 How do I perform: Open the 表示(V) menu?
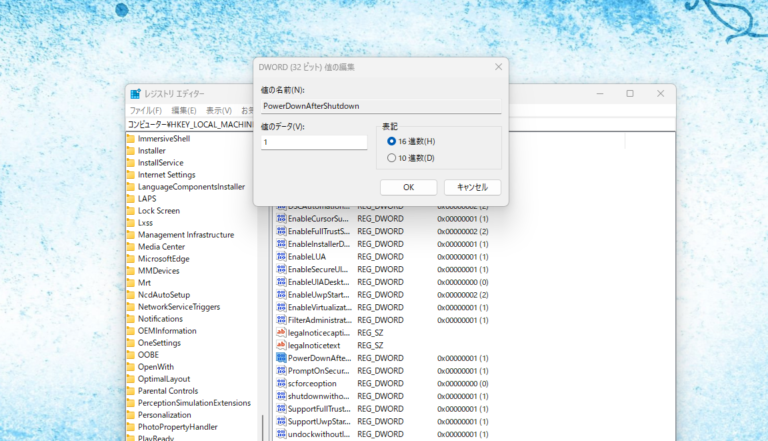pyautogui.click(x=219, y=110)
